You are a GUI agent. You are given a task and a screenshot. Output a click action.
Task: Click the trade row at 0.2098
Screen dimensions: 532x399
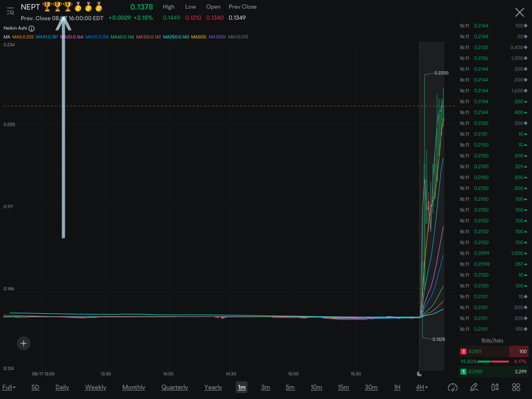coord(494,265)
